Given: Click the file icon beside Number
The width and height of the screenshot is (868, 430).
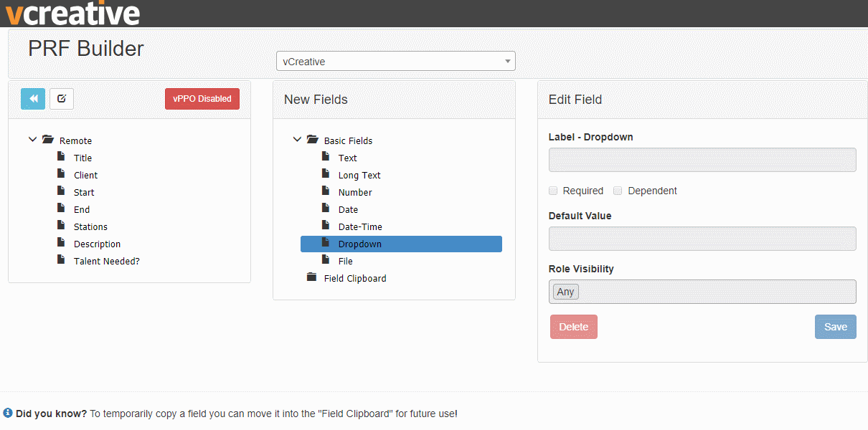Looking at the screenshot, I should [326, 191].
